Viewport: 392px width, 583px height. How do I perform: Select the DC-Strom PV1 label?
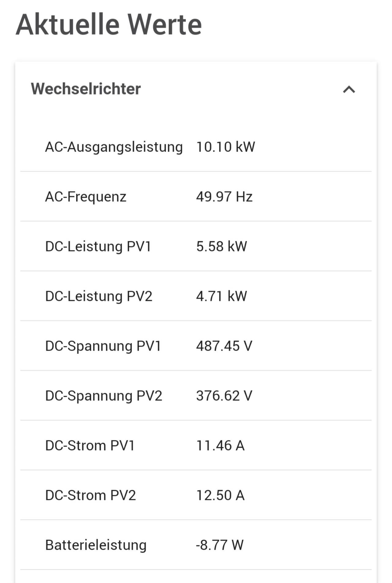tap(90, 445)
